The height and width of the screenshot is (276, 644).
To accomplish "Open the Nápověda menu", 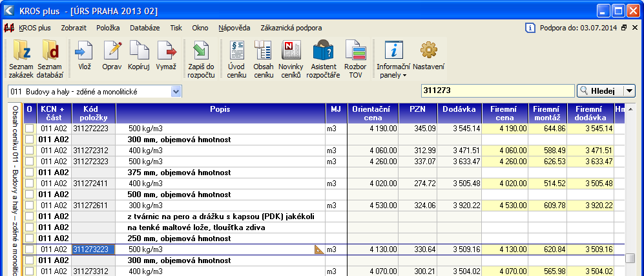I will click(234, 28).
